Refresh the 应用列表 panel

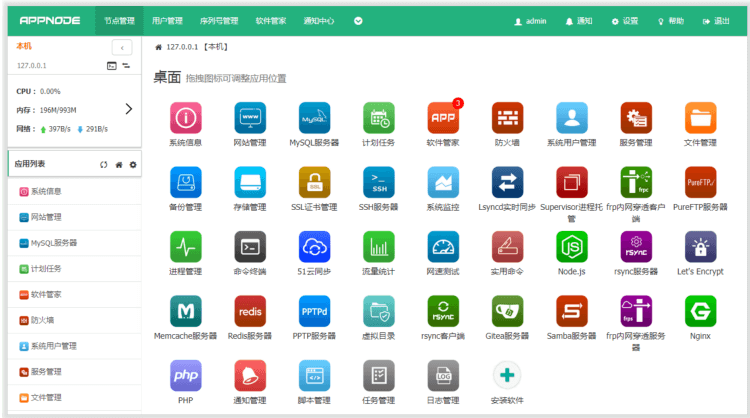pyautogui.click(x=103, y=165)
